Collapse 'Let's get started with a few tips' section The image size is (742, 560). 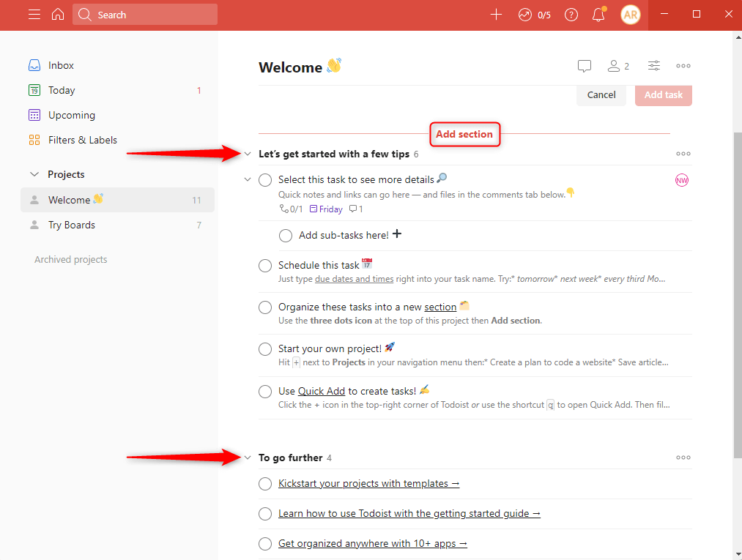click(248, 154)
